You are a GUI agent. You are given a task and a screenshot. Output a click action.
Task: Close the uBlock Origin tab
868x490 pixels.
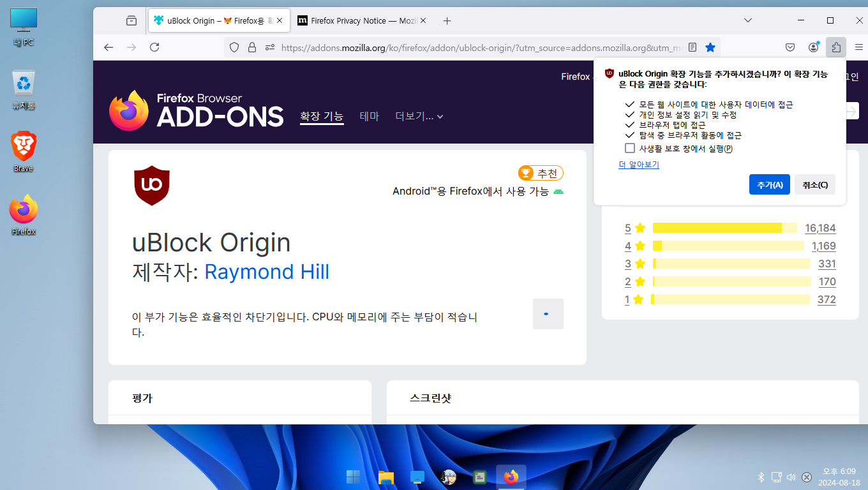point(279,20)
